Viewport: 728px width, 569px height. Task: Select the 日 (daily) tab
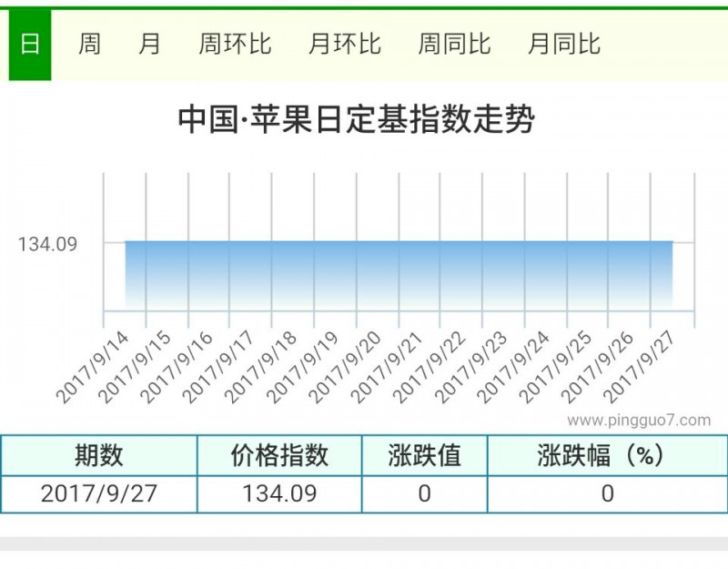point(30,45)
